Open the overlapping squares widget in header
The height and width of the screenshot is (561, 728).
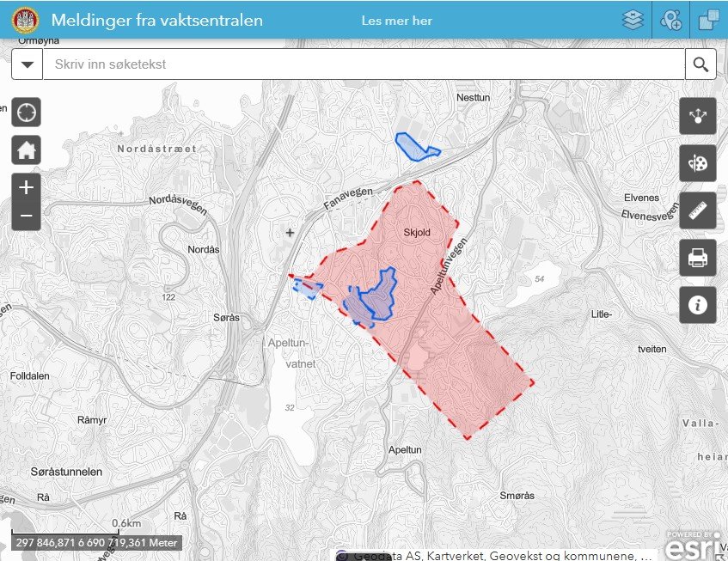[x=708, y=20]
